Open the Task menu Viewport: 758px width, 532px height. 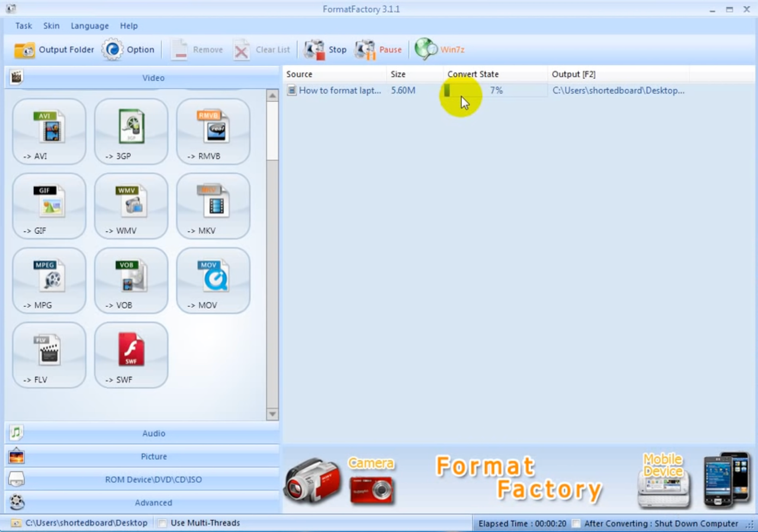pos(24,26)
